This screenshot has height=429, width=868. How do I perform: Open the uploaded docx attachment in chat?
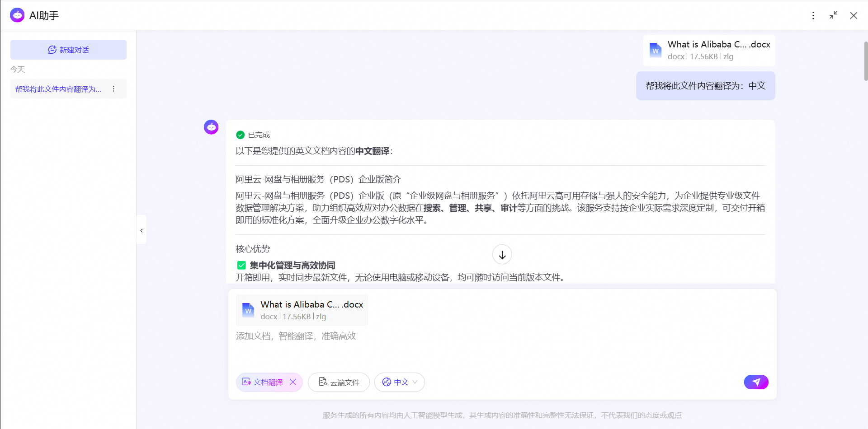[x=709, y=50]
